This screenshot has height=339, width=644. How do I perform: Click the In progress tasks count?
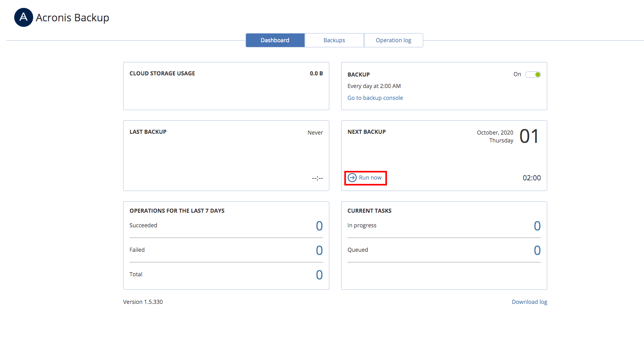point(537,226)
